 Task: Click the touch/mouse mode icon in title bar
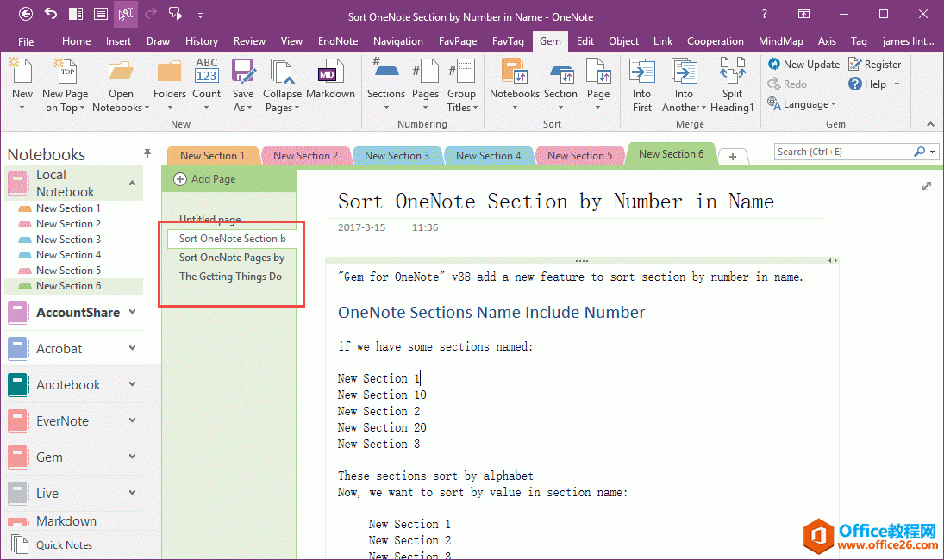[125, 14]
